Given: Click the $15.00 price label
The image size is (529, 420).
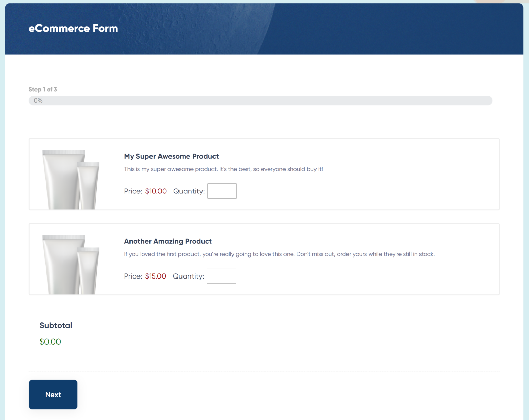Looking at the screenshot, I should (x=155, y=276).
